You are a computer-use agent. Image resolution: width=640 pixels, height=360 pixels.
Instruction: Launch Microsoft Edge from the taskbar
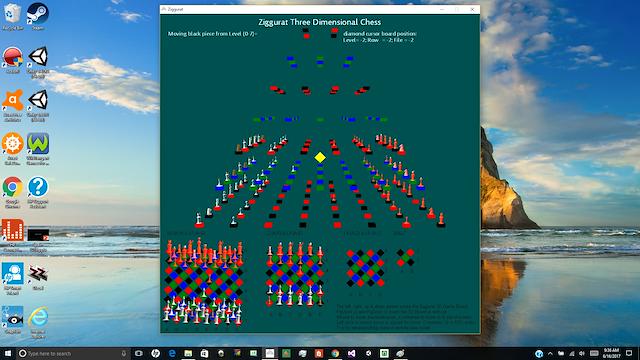tap(172, 353)
